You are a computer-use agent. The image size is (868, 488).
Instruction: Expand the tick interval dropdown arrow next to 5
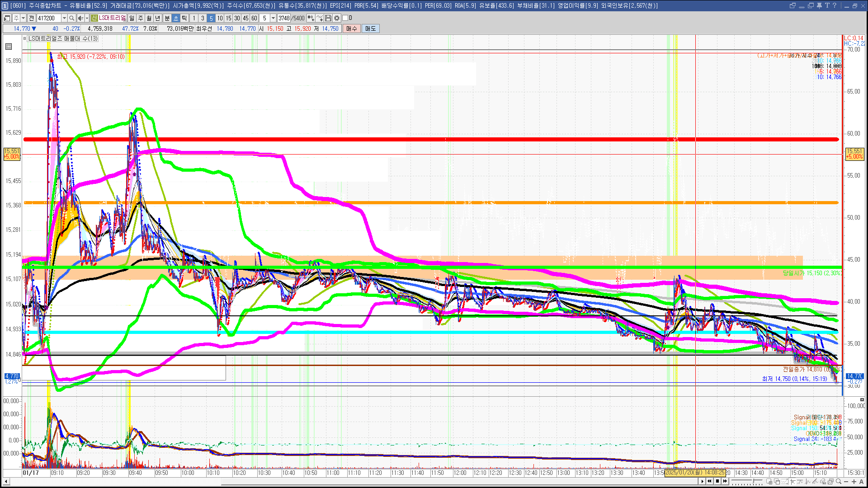click(x=273, y=18)
